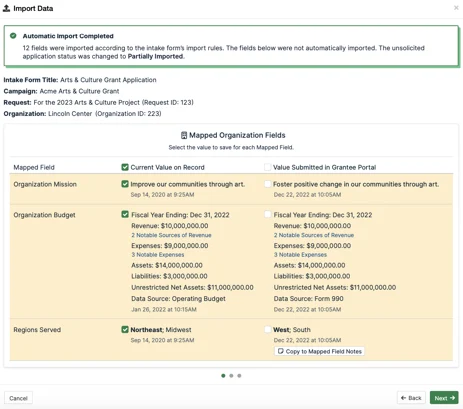Click Request ID: 123 line

(x=98, y=102)
